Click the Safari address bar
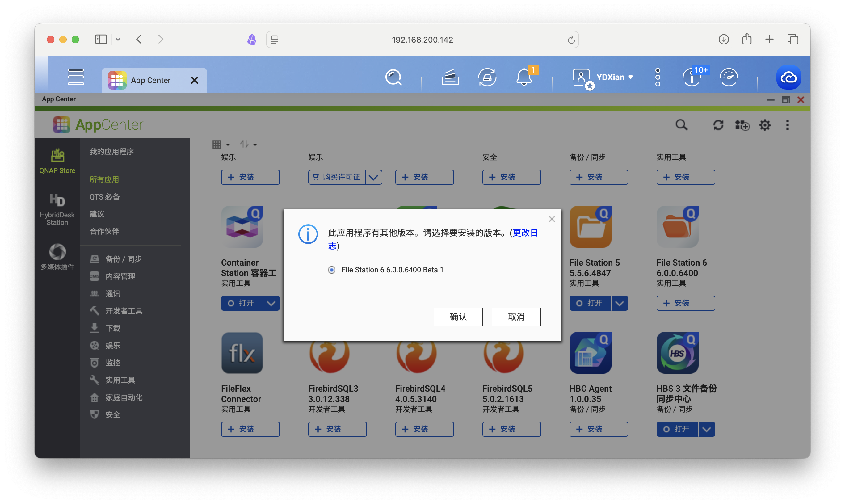The width and height of the screenshot is (845, 504). click(x=422, y=40)
